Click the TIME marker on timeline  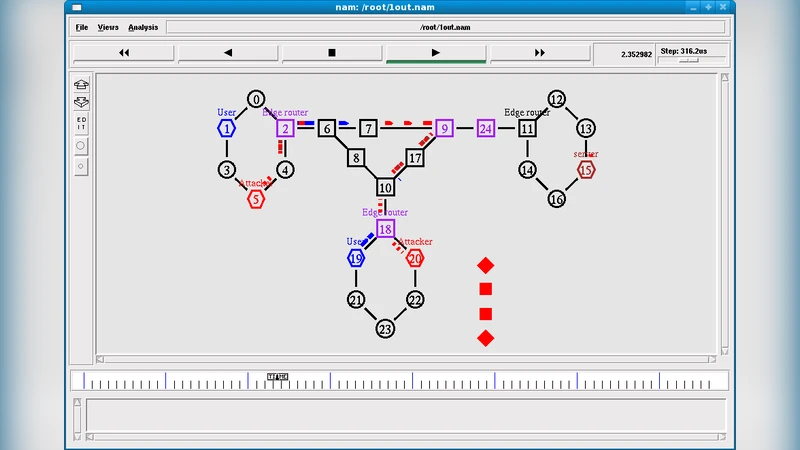pyautogui.click(x=278, y=377)
